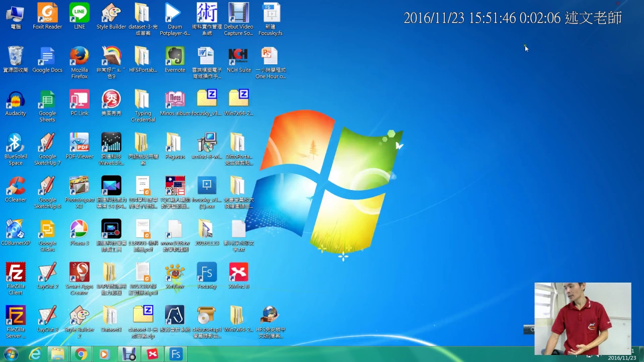Launch Audacity from the desktop
This screenshot has width=644, height=362.
pos(16,103)
